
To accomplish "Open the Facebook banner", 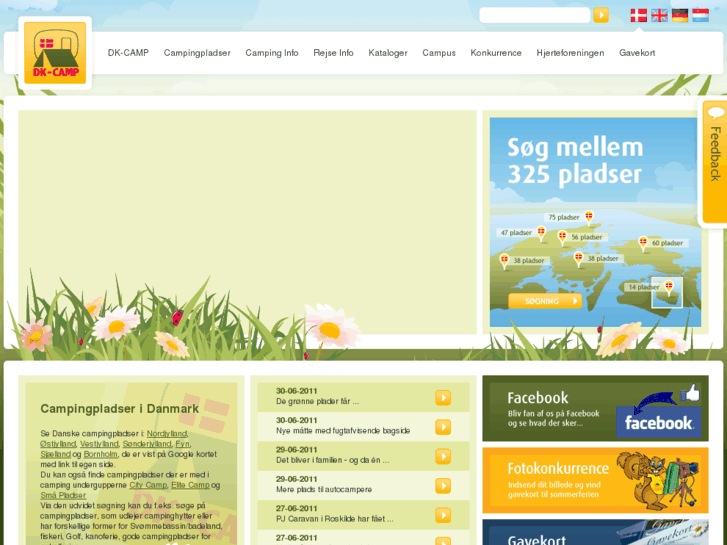I will point(595,408).
